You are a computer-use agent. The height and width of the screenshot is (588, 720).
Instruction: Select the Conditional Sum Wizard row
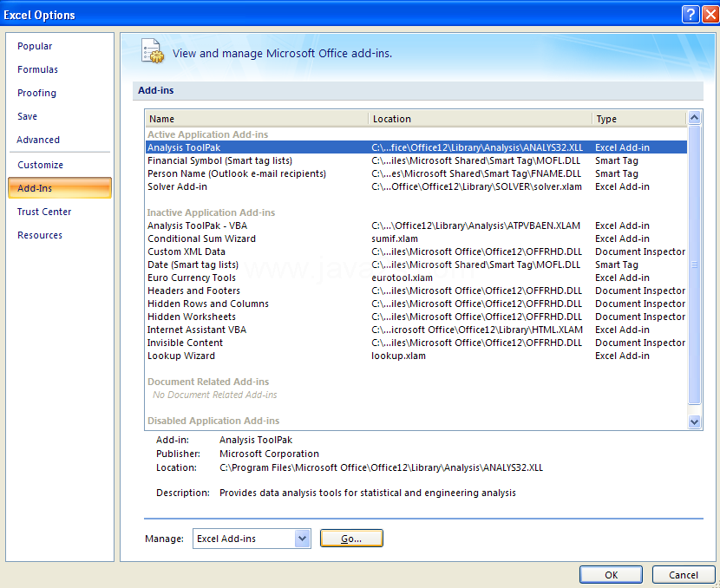pyautogui.click(x=416, y=238)
